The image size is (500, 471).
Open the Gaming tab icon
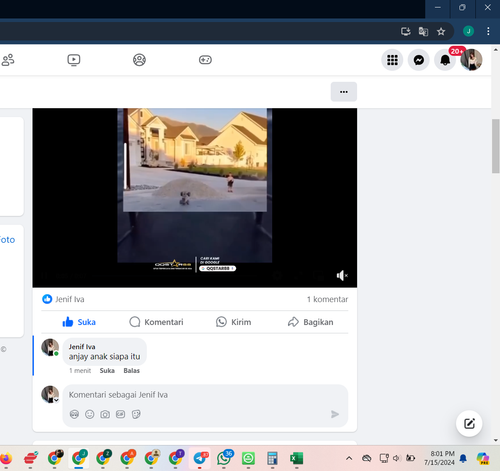[205, 60]
